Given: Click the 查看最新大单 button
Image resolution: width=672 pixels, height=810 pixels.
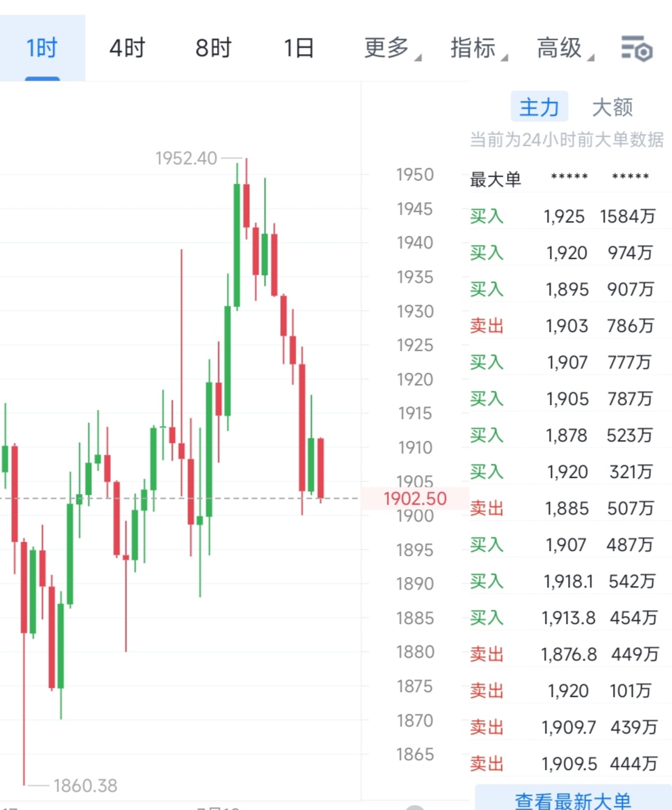Looking at the screenshot, I should click(x=574, y=800).
